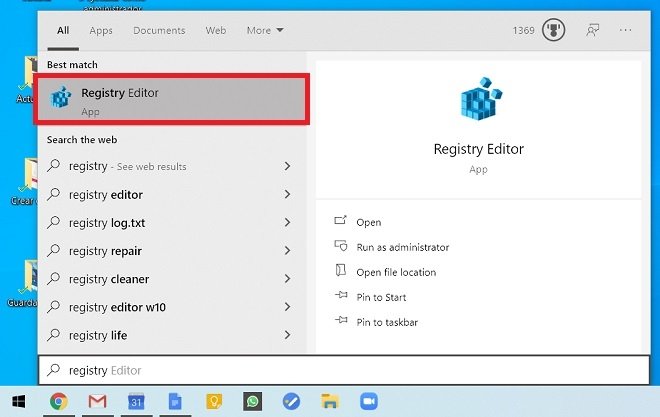660x417 pixels.
Task: Click the shield icon by Run as administrator
Action: pyautogui.click(x=341, y=245)
